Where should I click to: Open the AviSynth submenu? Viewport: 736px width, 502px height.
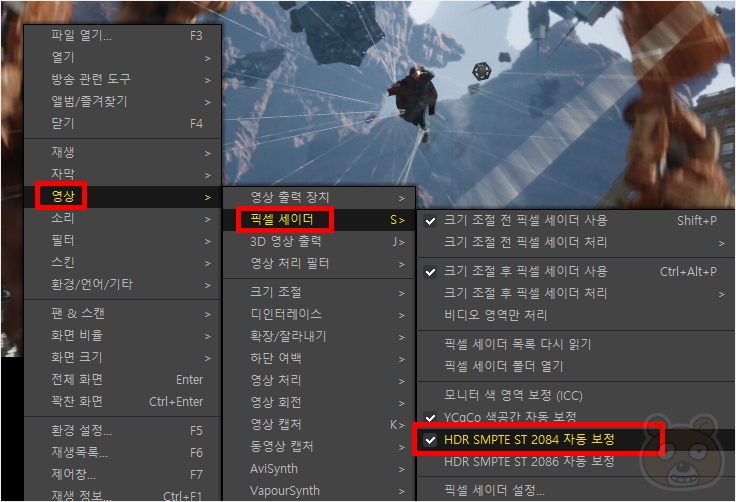pos(319,469)
